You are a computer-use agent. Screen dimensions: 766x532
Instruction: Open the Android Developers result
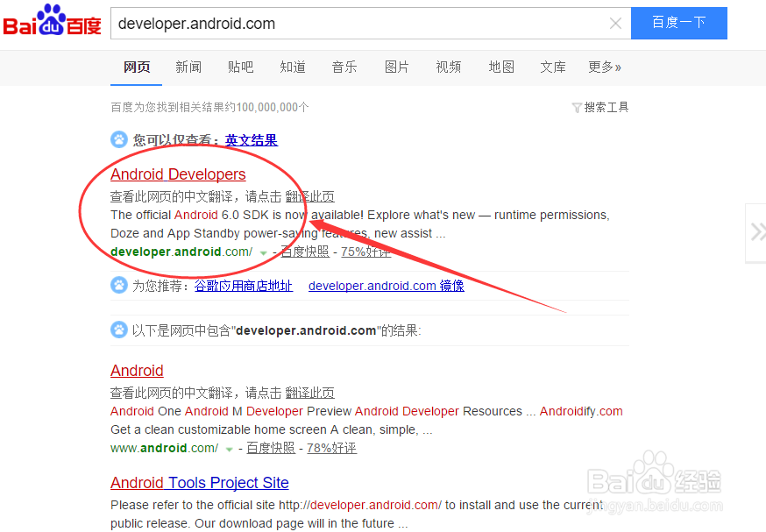coord(178,174)
